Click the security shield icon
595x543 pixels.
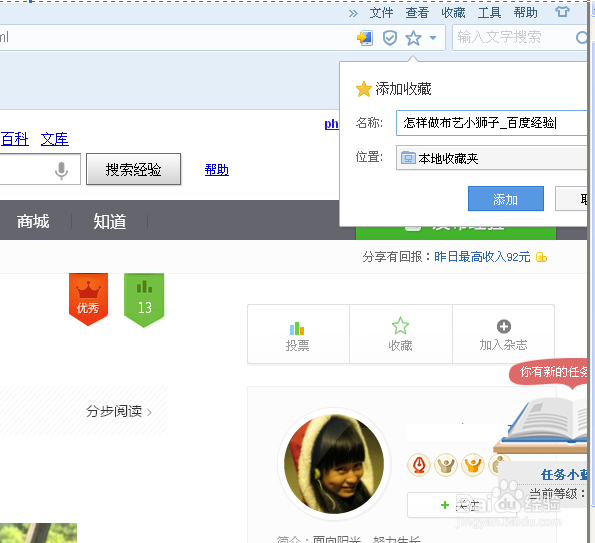click(x=390, y=38)
